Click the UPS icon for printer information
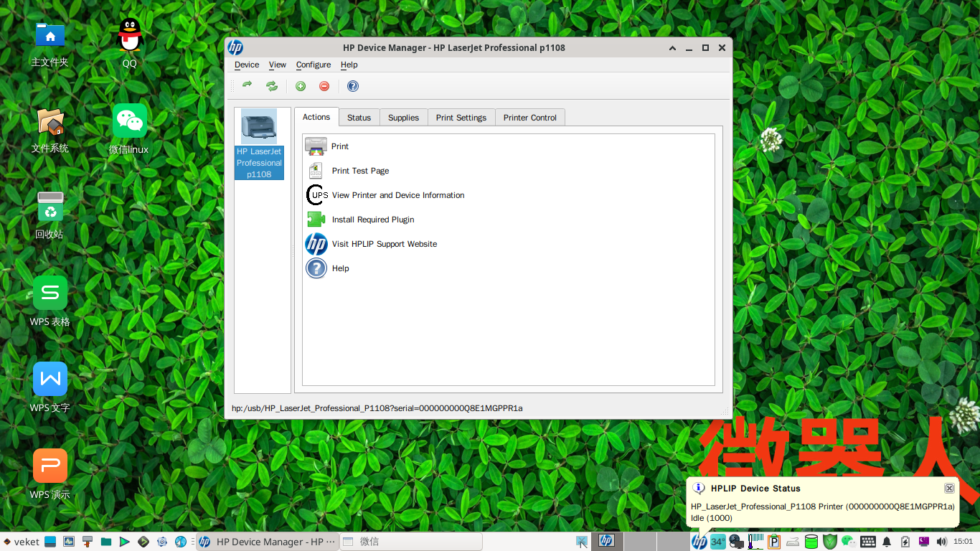The image size is (980, 551). point(316,195)
